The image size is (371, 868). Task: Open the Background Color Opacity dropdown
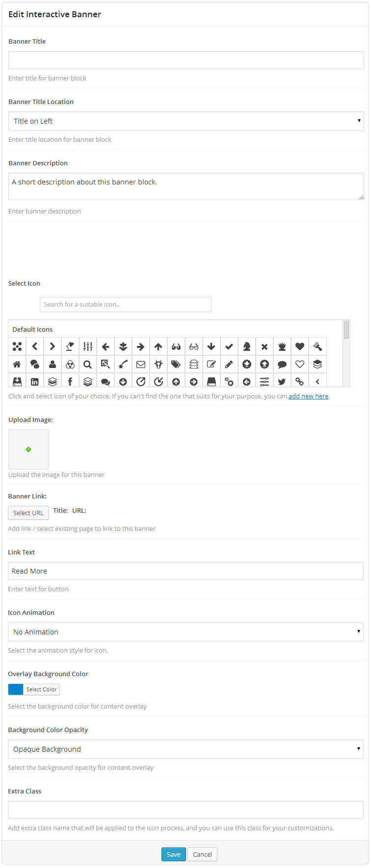tap(185, 749)
